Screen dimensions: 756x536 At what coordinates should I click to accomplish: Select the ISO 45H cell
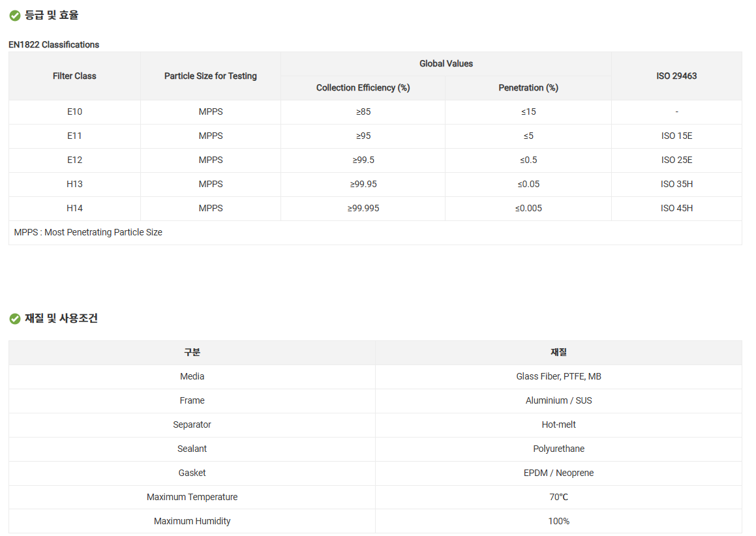click(x=676, y=209)
